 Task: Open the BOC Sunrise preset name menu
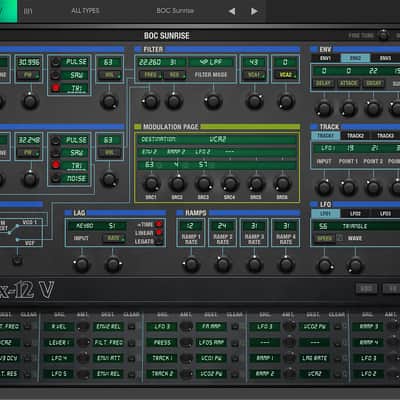coord(175,11)
